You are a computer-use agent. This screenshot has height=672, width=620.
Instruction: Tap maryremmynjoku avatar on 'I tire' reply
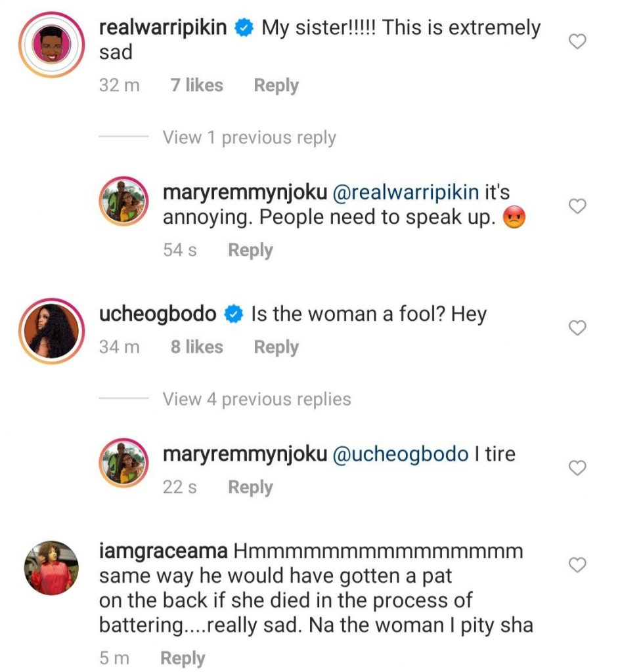click(x=123, y=463)
